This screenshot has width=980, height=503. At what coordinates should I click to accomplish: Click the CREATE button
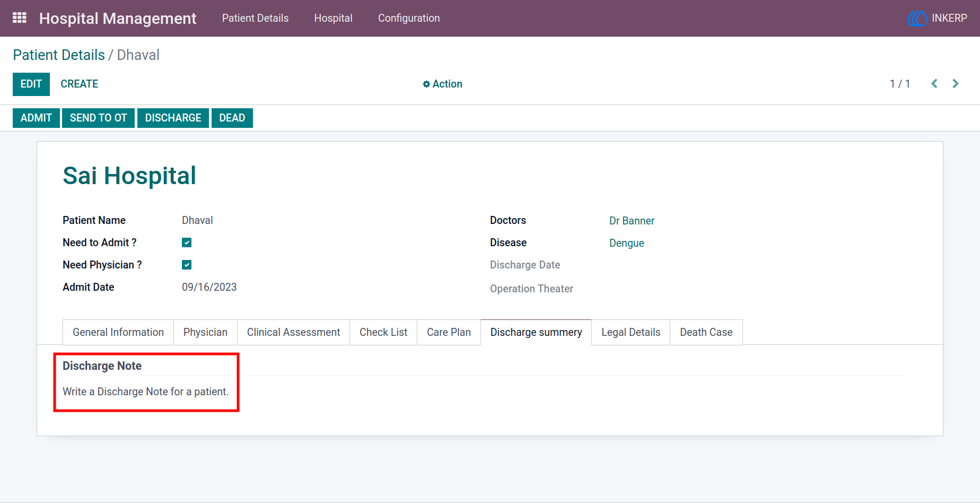[x=80, y=84]
